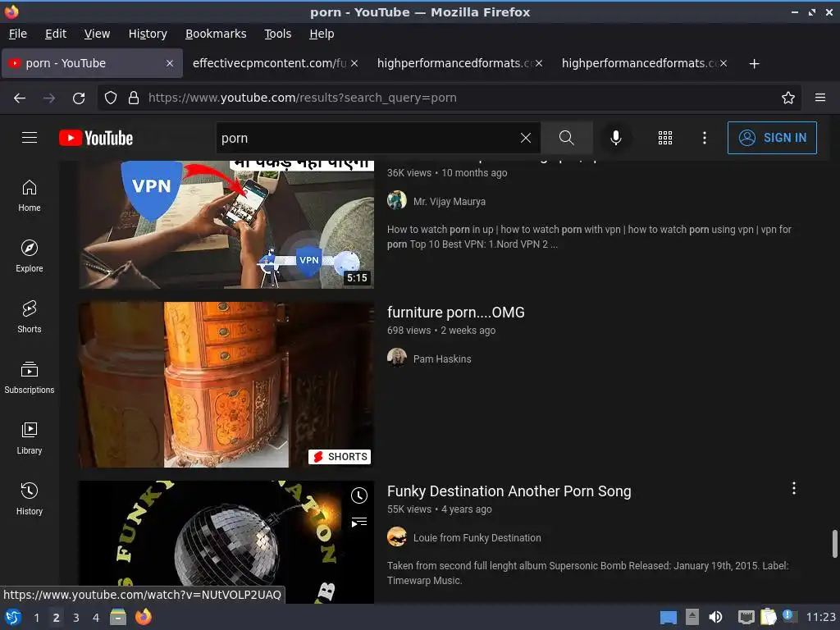Open the History menu in the menu bar

(x=148, y=34)
